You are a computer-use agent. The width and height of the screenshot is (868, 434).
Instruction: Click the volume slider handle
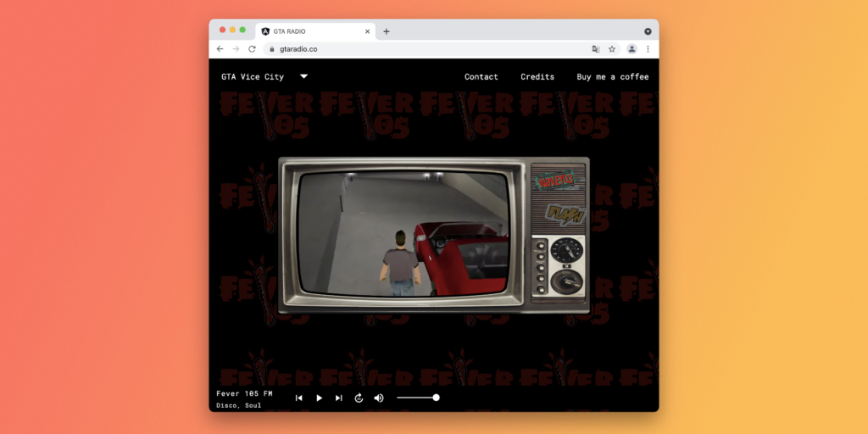(x=437, y=398)
